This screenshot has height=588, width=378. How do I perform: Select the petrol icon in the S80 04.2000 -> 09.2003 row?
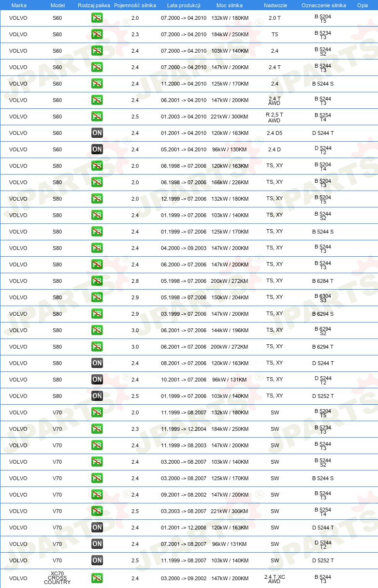coord(97,248)
